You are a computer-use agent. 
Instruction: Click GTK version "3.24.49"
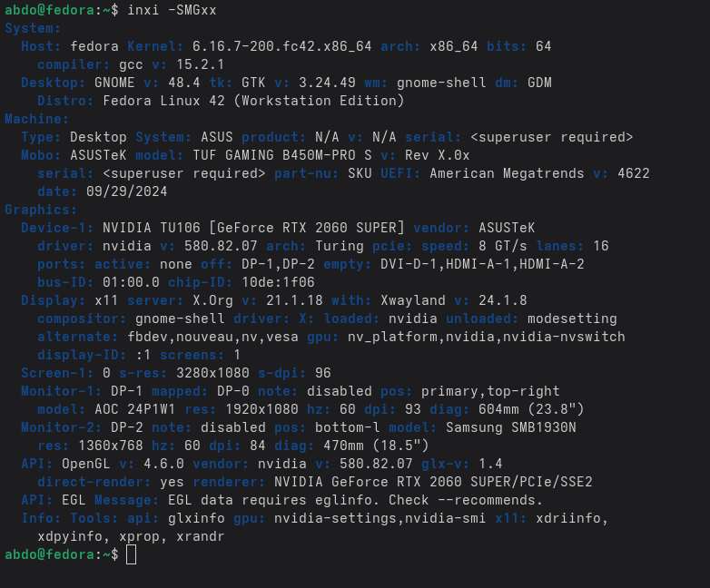pyautogui.click(x=327, y=83)
